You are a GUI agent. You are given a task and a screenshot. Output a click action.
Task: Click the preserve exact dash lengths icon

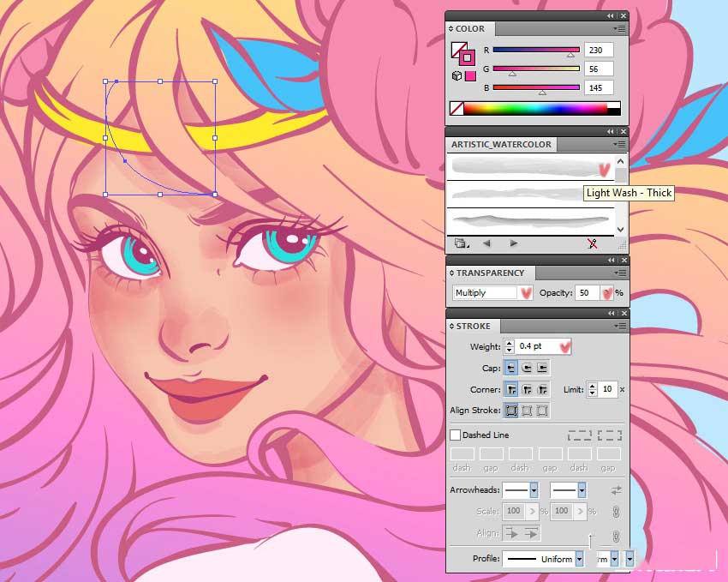pyautogui.click(x=580, y=435)
